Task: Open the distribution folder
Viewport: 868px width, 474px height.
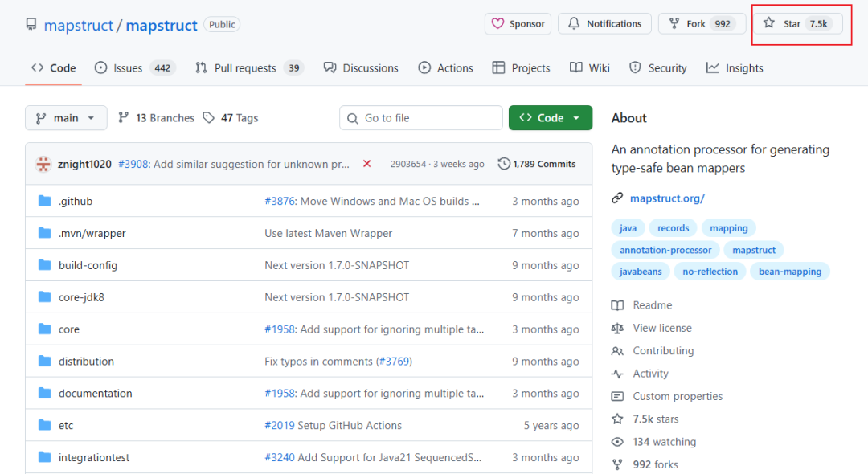Action: [x=86, y=362]
